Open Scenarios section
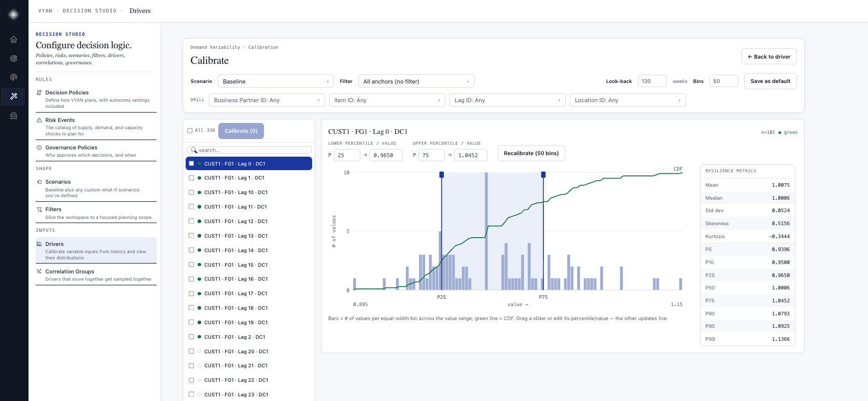 point(96,188)
